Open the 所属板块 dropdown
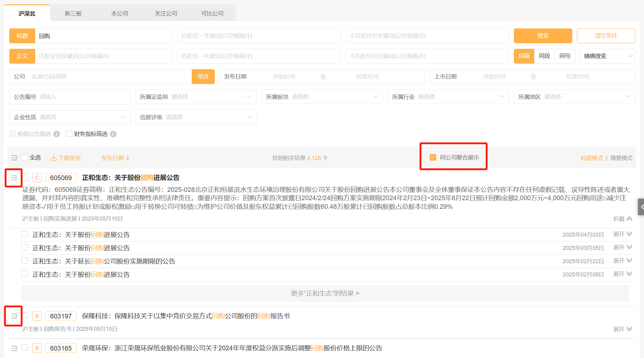 (322, 97)
